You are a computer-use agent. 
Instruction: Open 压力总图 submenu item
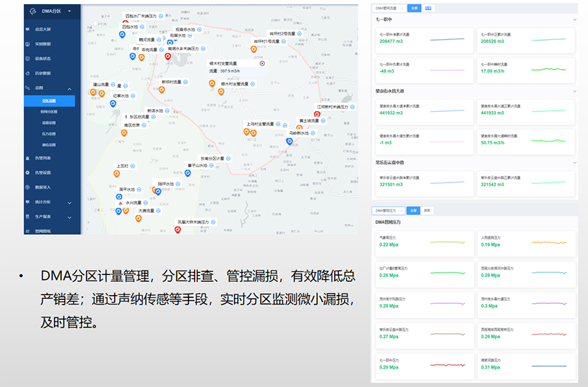point(48,133)
